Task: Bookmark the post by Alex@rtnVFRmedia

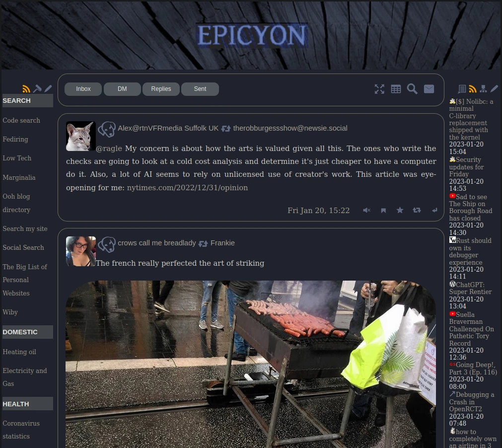Action: 383,210
